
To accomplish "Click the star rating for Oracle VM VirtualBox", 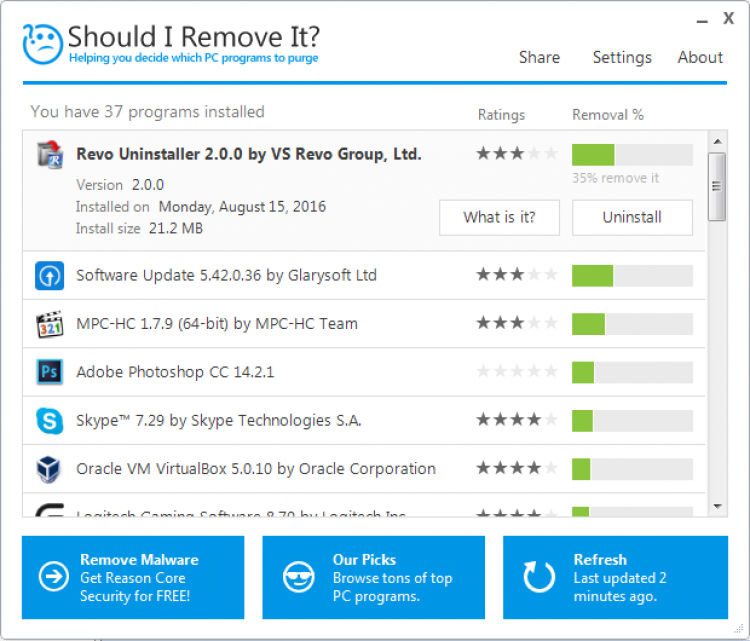I will [517, 468].
